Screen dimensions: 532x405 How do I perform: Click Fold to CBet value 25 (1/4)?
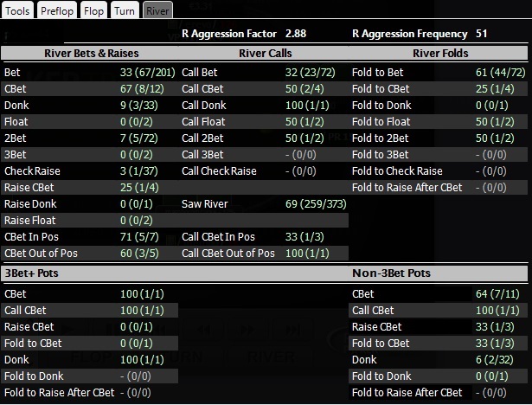click(x=495, y=89)
